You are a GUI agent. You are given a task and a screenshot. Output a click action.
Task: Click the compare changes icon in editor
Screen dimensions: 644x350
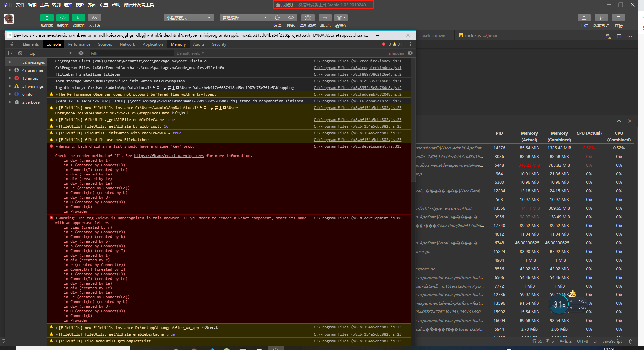[x=608, y=36]
